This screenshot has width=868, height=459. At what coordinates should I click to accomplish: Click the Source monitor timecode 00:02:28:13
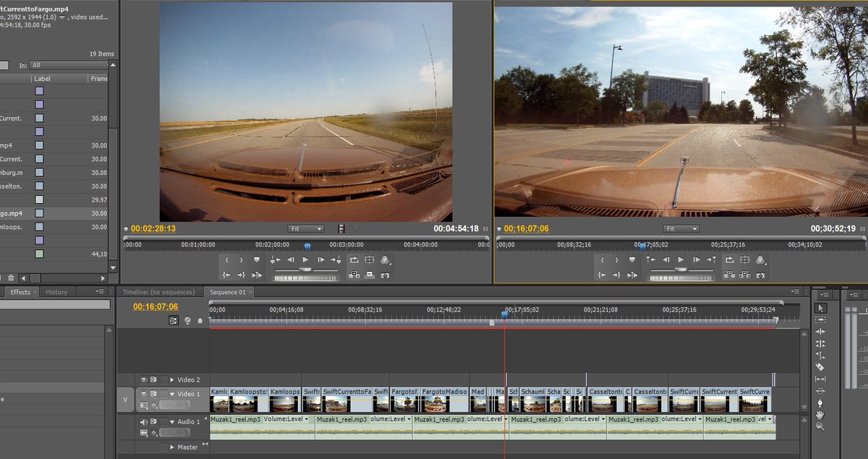(x=153, y=228)
